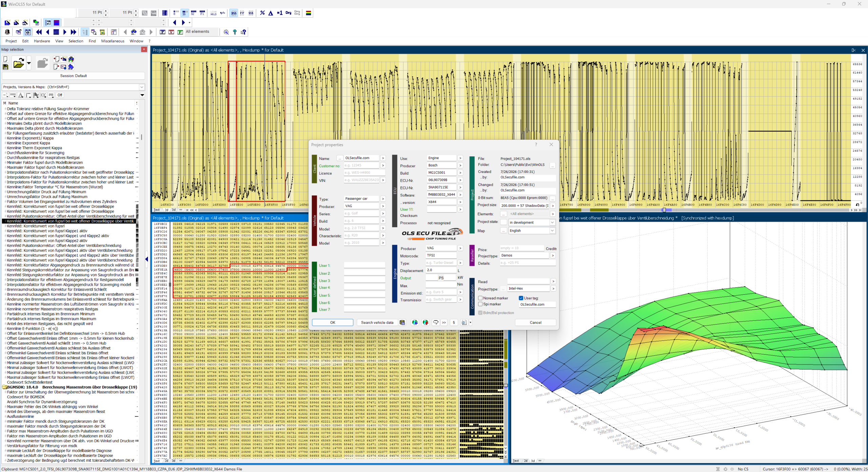The height and width of the screenshot is (472, 868).
Task: Open the Miscellaneous menu
Action: point(113,41)
